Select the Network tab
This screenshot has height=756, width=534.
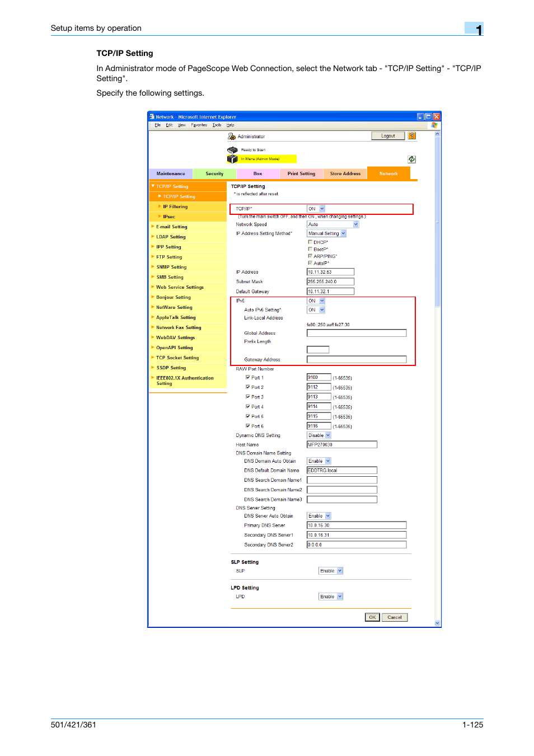point(388,173)
